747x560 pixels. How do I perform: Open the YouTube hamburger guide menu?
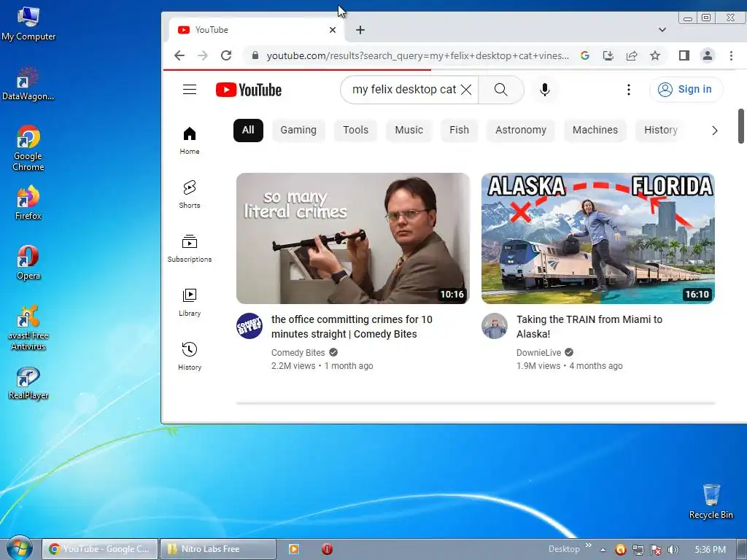point(190,90)
